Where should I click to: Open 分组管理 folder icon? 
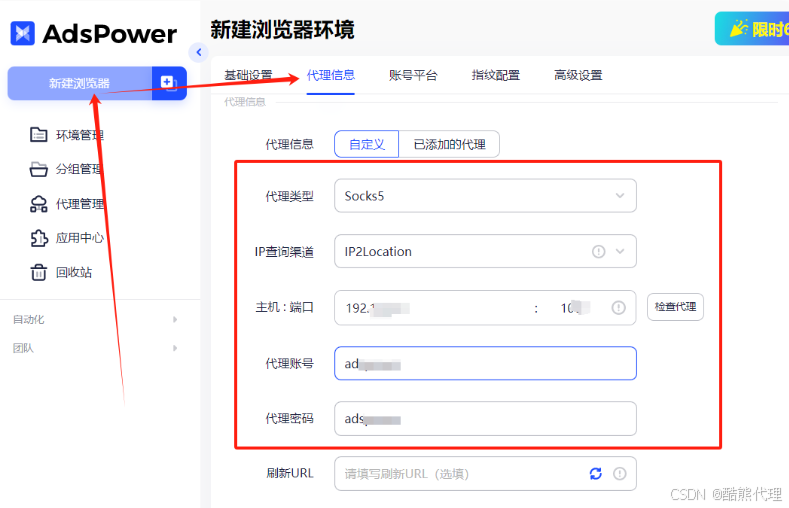click(39, 169)
